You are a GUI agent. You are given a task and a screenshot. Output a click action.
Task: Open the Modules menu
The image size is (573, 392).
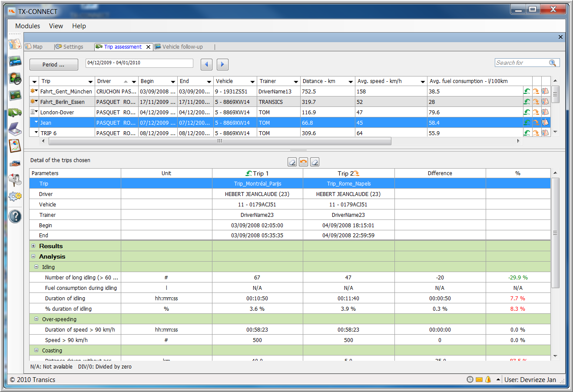tap(27, 26)
